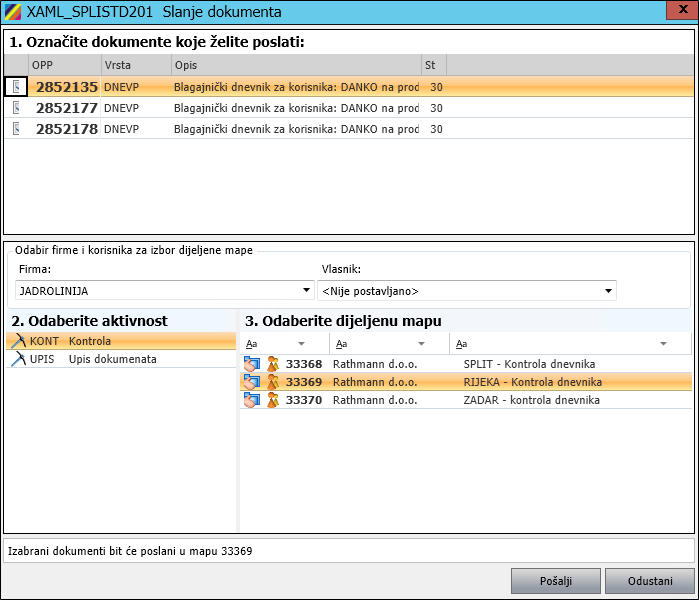This screenshot has width=699, height=600.
Task: Select the SPLIT - Kontrola dnevnika folder
Action: pyautogui.click(x=529, y=364)
